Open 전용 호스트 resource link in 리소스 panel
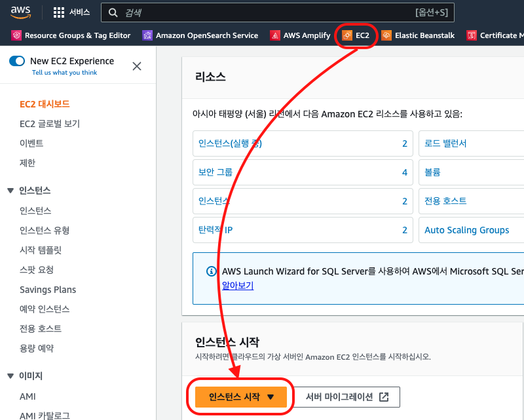The height and width of the screenshot is (420, 524). click(x=445, y=201)
